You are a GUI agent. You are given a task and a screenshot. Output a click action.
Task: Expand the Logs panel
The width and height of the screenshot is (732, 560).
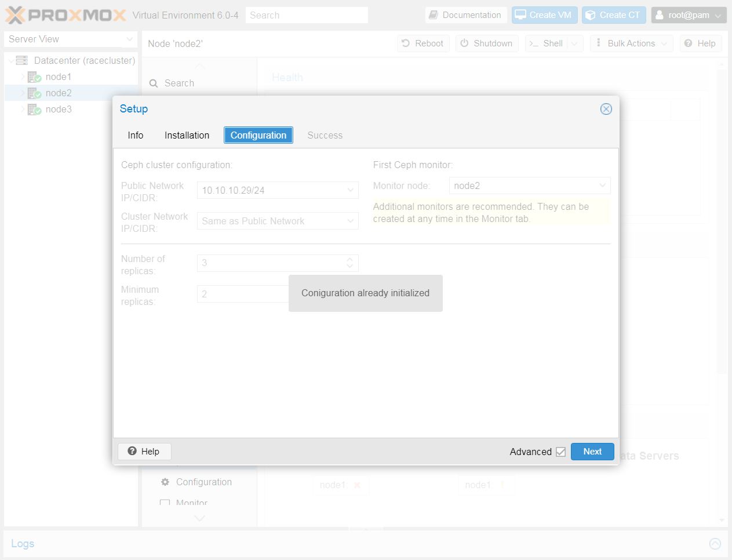click(715, 544)
